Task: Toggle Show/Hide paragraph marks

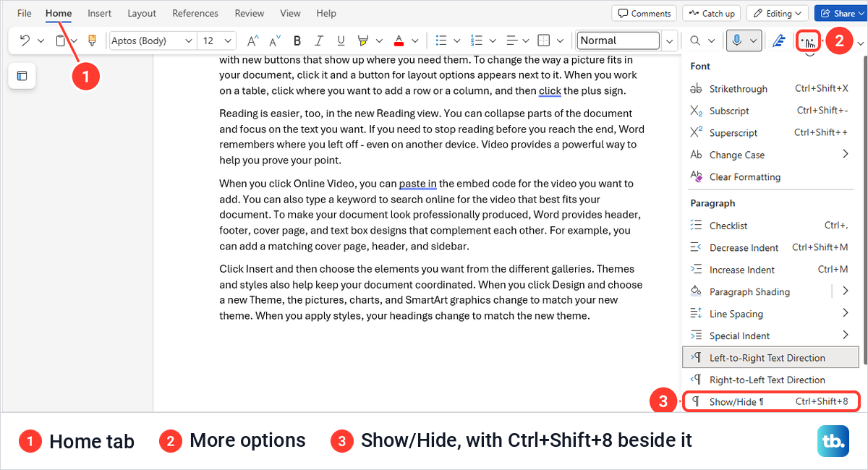Action: [771, 401]
